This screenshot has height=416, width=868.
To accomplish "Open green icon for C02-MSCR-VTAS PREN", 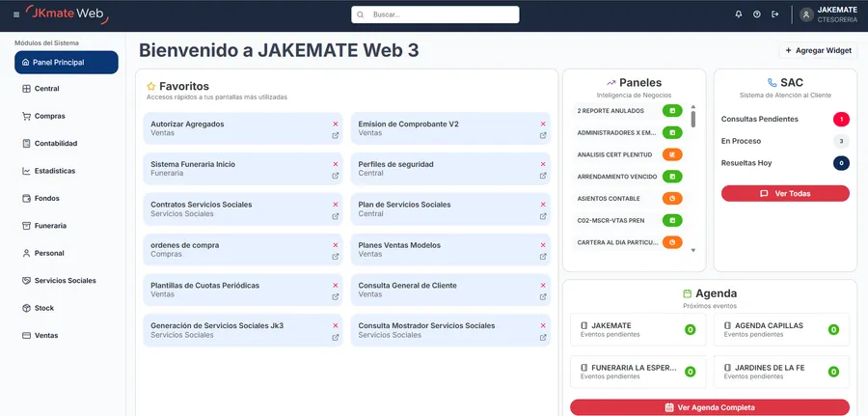I will coord(672,220).
